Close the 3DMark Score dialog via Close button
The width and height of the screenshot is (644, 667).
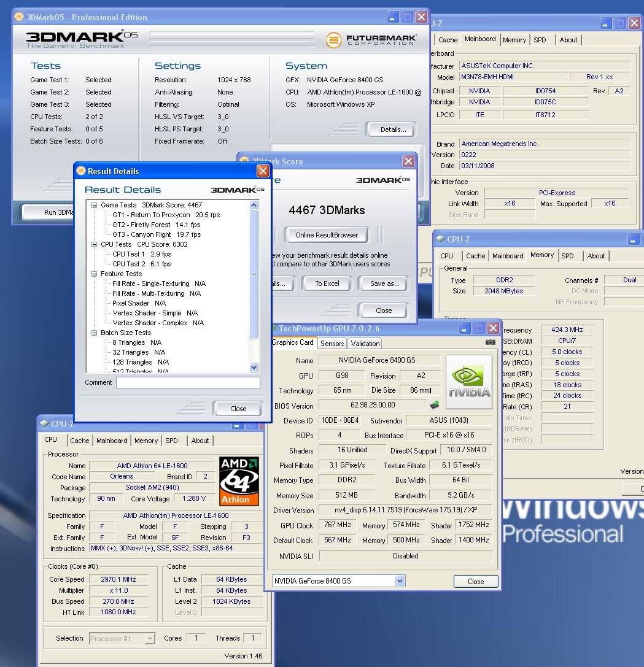pos(384,310)
